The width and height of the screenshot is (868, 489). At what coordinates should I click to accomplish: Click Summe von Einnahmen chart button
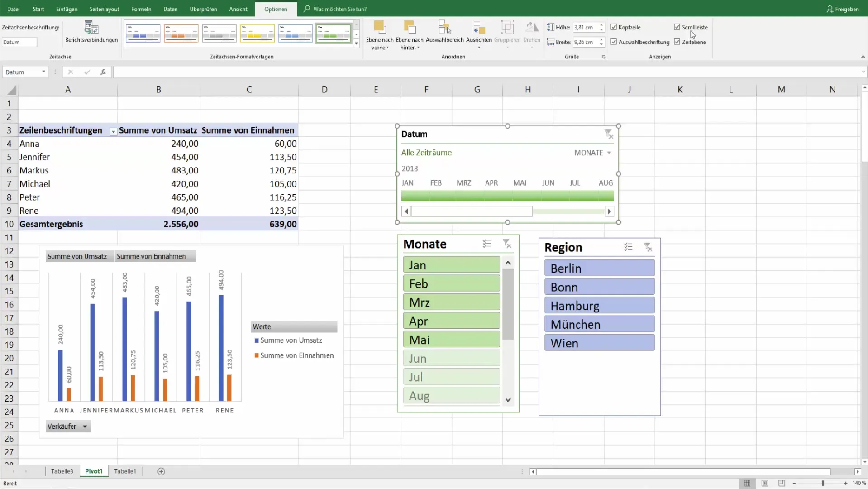tap(155, 256)
